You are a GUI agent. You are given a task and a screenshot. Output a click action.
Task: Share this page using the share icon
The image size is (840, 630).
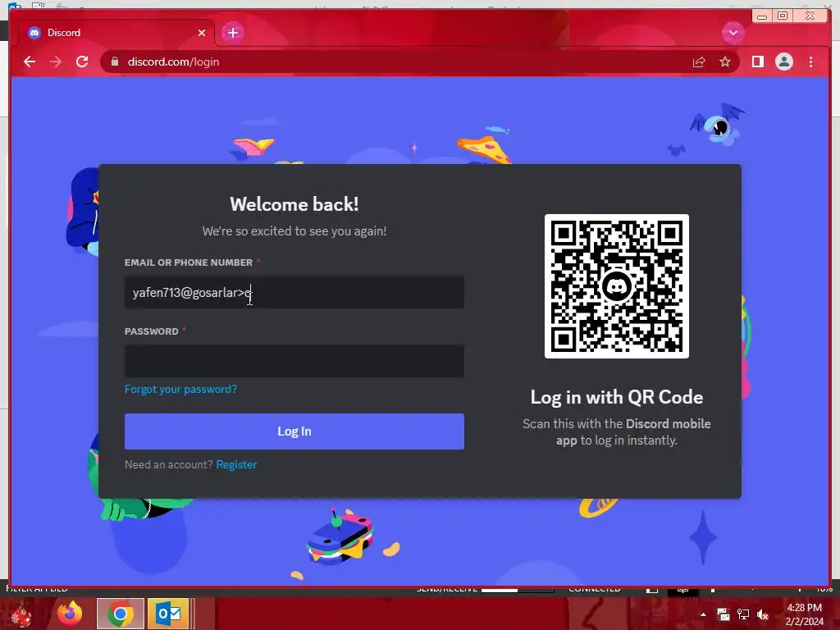click(x=699, y=62)
